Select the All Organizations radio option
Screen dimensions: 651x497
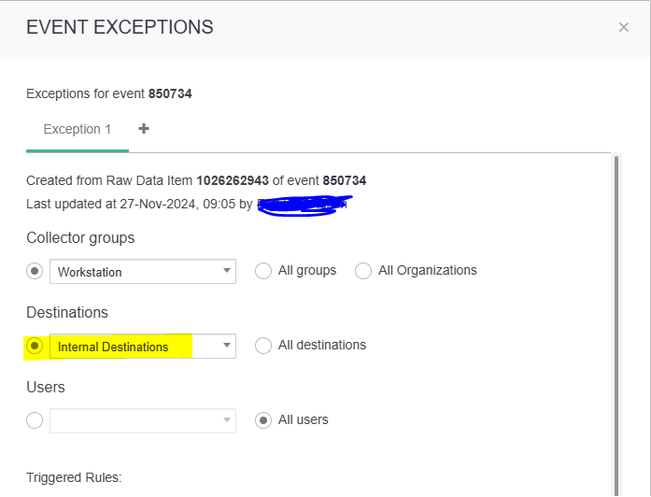point(363,271)
